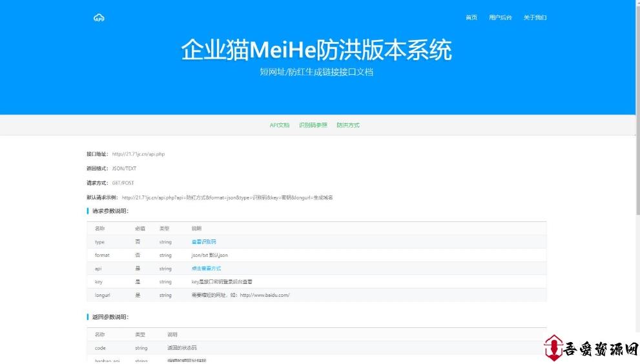
Task: Click the 接口地址 label
Action: click(x=97, y=154)
